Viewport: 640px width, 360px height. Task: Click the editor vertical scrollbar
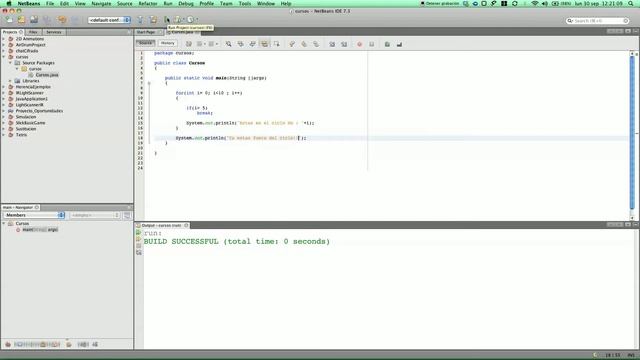point(632,132)
